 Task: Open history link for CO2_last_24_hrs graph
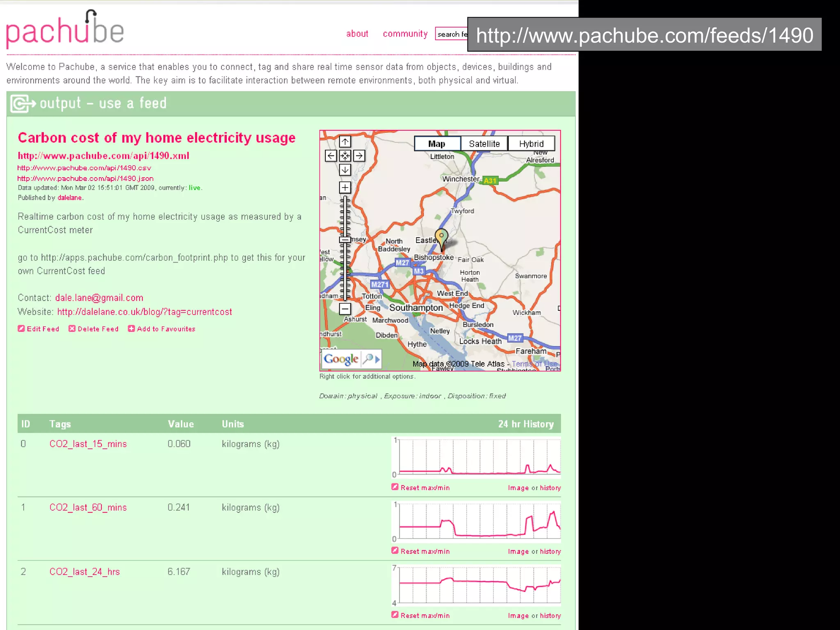550,616
